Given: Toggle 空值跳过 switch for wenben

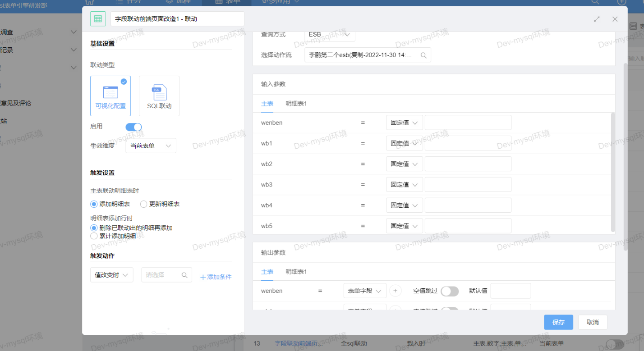Looking at the screenshot, I should click(x=450, y=291).
